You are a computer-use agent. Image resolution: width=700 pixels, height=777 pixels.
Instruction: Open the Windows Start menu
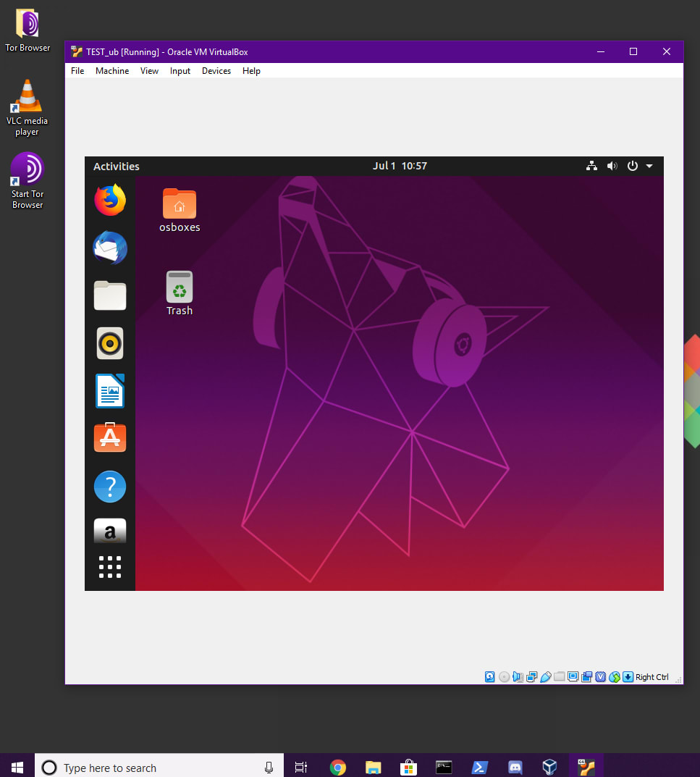pos(17,768)
